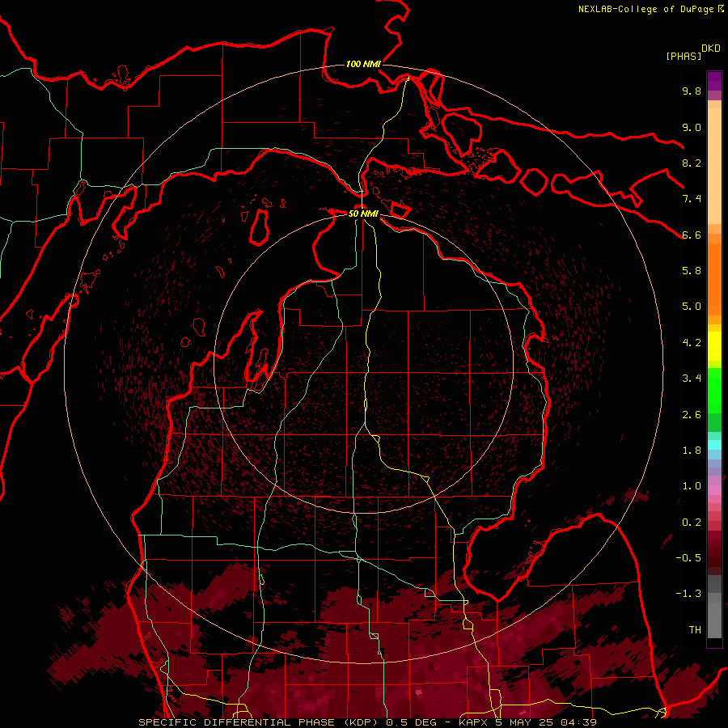
Task: Select the 5.8 scale value
Action: [692, 270]
